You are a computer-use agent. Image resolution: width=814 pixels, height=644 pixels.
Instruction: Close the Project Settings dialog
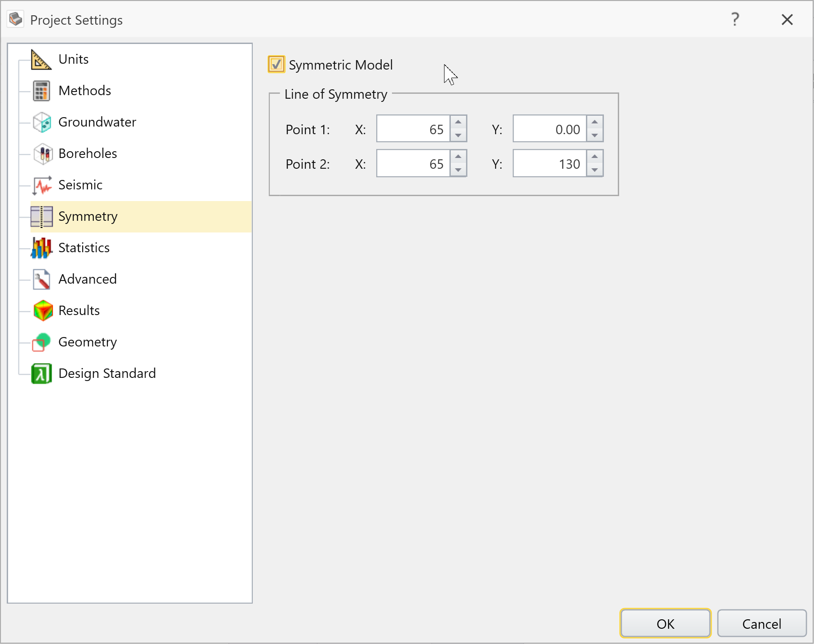tap(787, 19)
